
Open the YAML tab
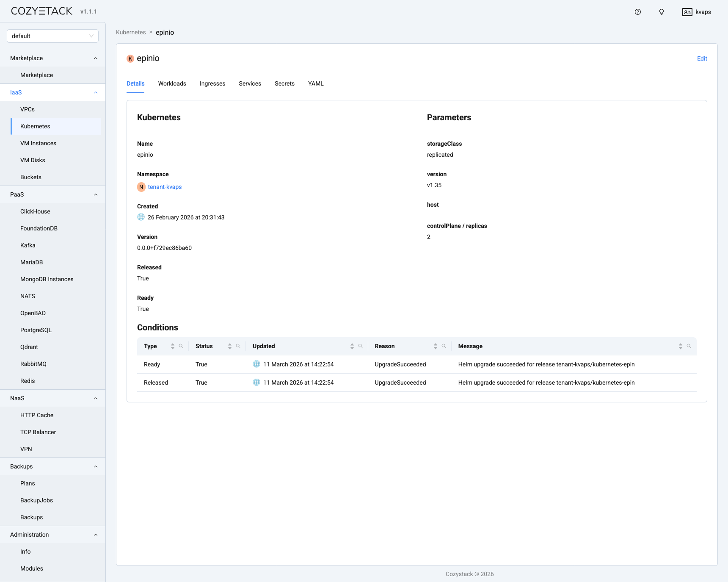(316, 83)
